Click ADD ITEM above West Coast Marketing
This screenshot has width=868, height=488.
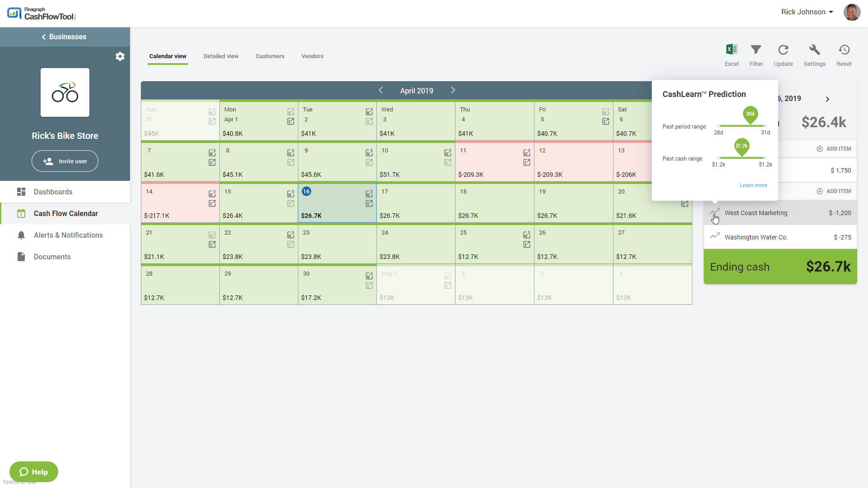pos(834,191)
